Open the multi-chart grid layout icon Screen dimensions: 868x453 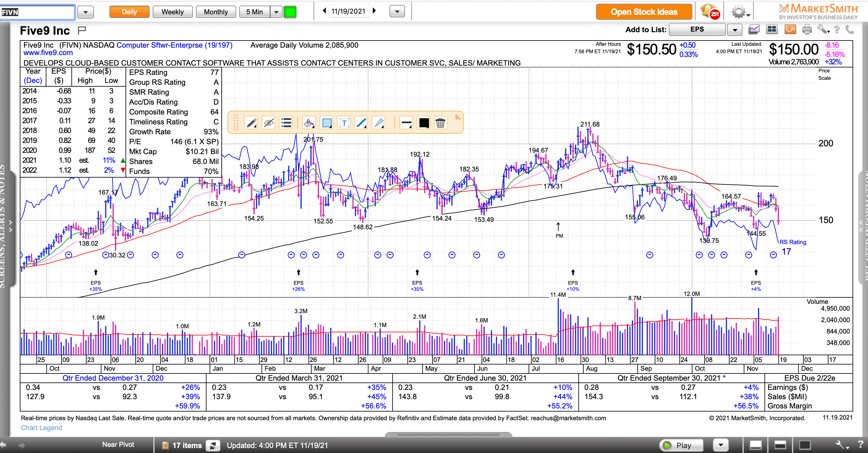(x=772, y=30)
